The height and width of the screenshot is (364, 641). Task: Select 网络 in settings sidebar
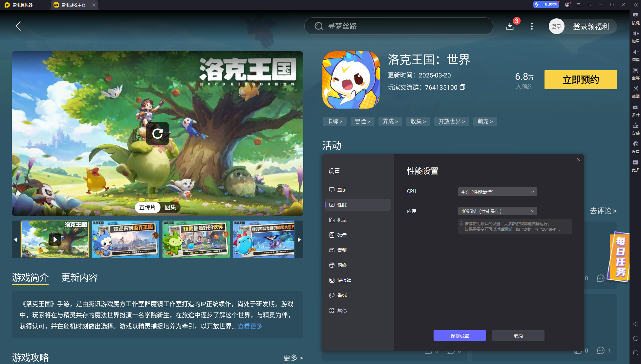click(x=357, y=265)
